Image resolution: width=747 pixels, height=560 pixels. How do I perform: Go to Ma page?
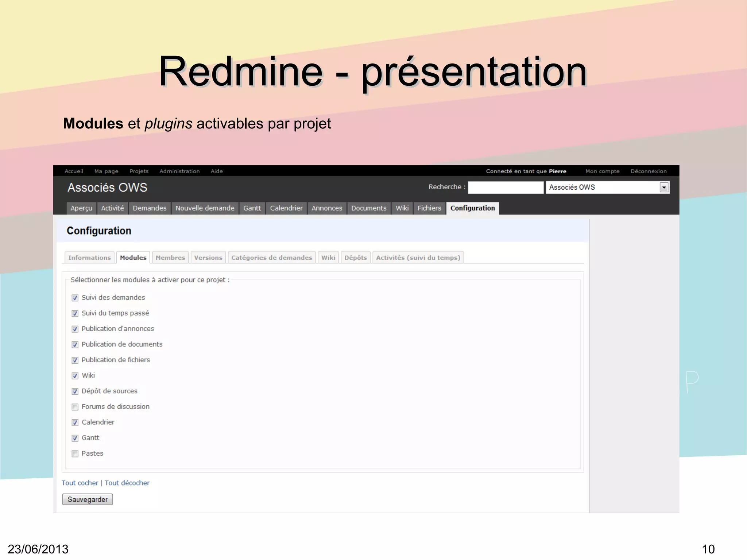(106, 171)
